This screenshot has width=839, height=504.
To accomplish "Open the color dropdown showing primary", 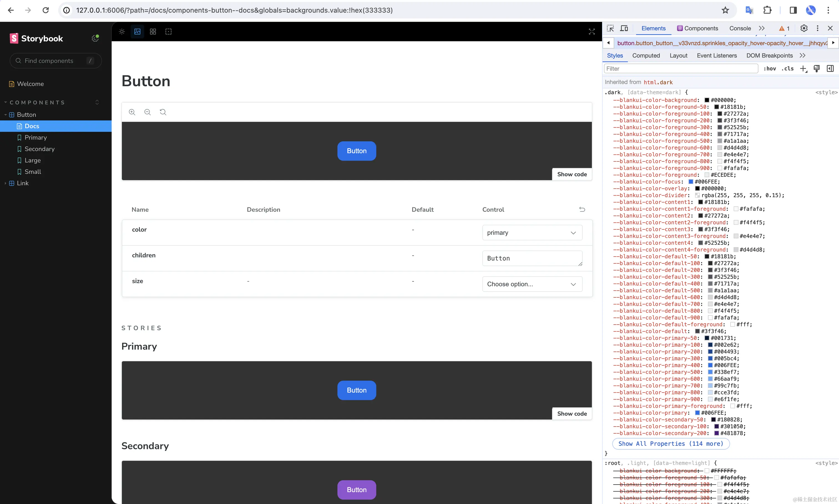I will click(x=532, y=232).
